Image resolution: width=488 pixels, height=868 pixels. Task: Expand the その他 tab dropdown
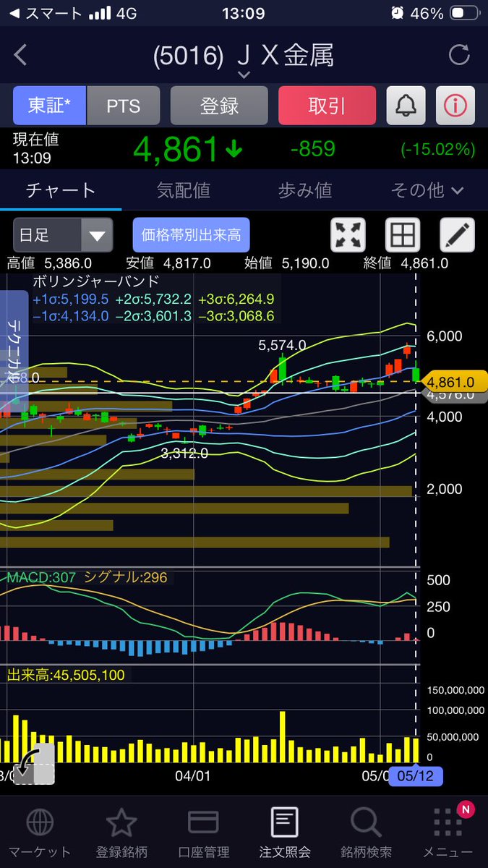coord(427,190)
